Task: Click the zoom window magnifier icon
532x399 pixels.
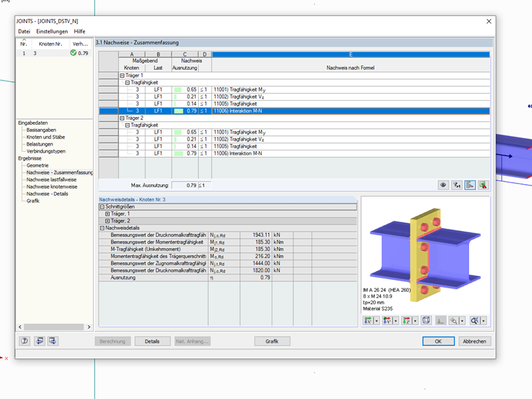Action: click(x=454, y=321)
